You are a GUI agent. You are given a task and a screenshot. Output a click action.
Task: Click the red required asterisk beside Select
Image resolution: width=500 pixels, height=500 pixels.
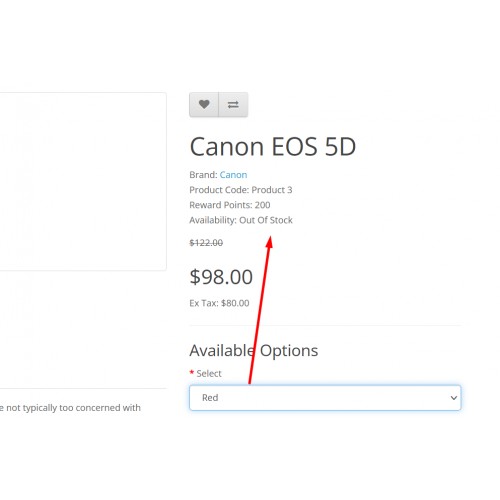[x=192, y=372]
